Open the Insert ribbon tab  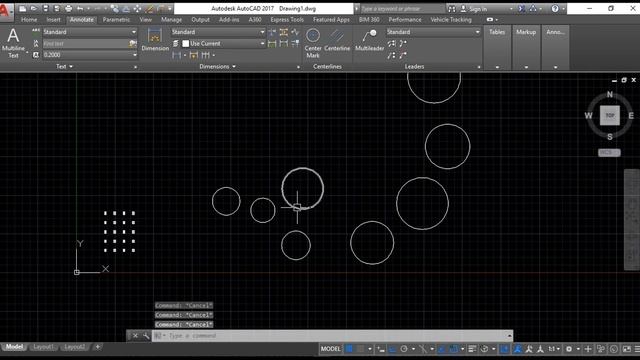(x=53, y=20)
